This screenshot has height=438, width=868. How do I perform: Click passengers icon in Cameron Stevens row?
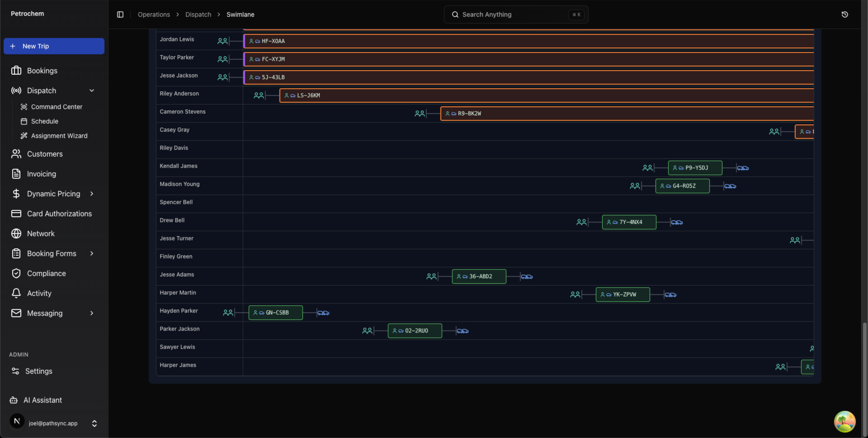click(x=420, y=113)
